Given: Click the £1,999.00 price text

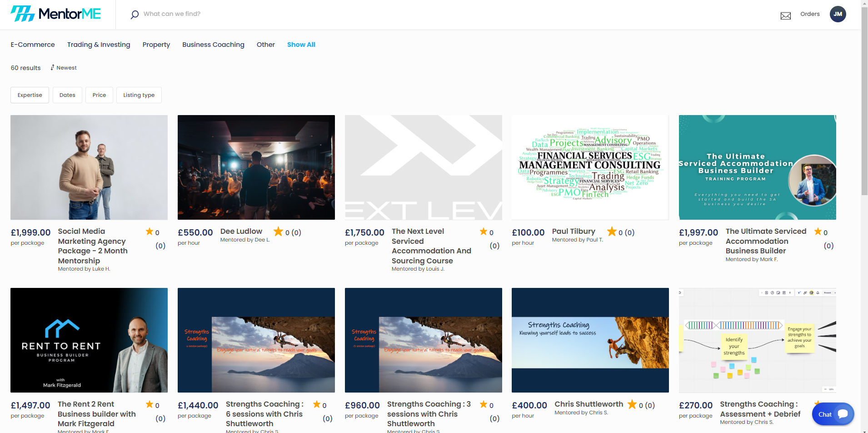Looking at the screenshot, I should pos(30,232).
